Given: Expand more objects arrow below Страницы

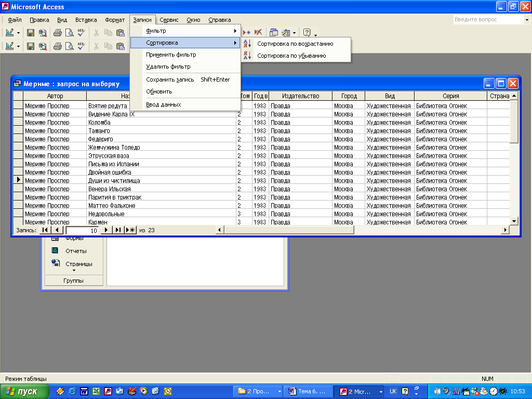Looking at the screenshot, I should click(x=74, y=270).
